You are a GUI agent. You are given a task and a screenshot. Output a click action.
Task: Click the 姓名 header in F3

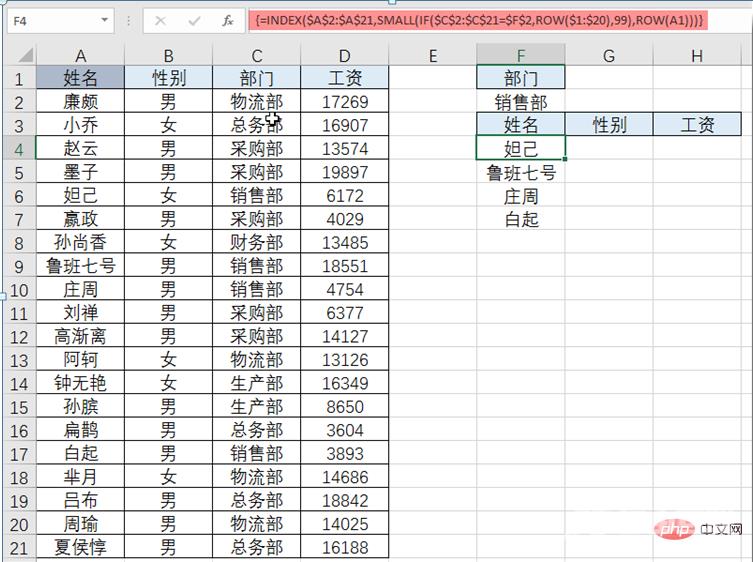pyautogui.click(x=521, y=125)
